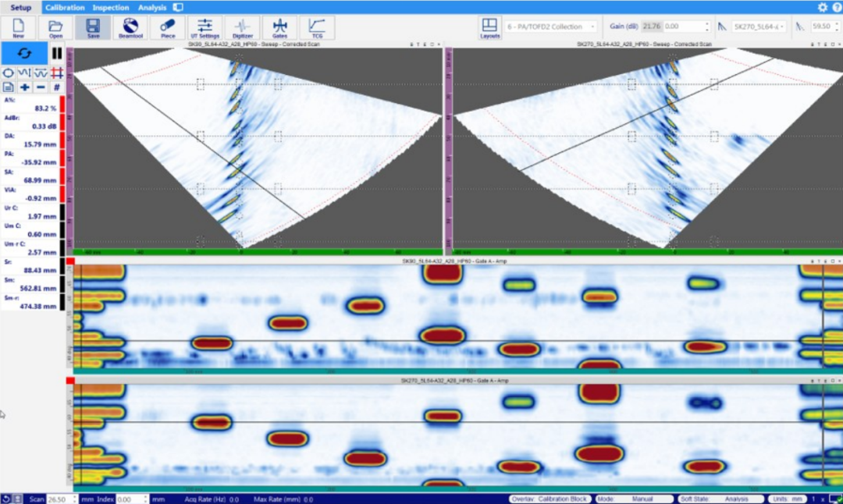Screen dimensions: 843x504
Task: Switch to the Inspection tab
Action: (x=111, y=8)
